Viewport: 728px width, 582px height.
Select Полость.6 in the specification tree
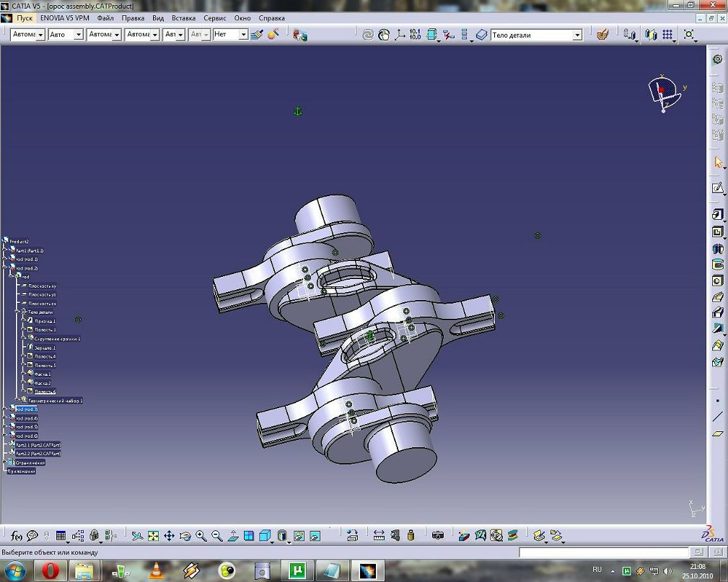[x=45, y=392]
